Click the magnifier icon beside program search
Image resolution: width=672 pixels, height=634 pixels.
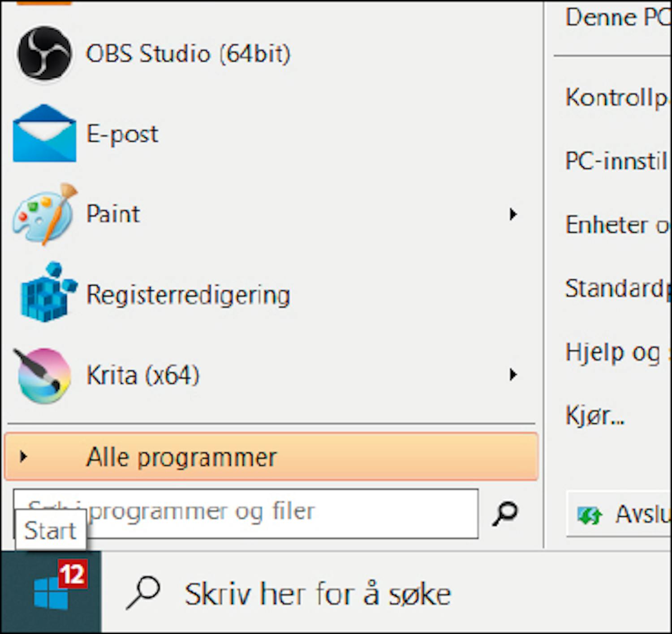pyautogui.click(x=505, y=513)
